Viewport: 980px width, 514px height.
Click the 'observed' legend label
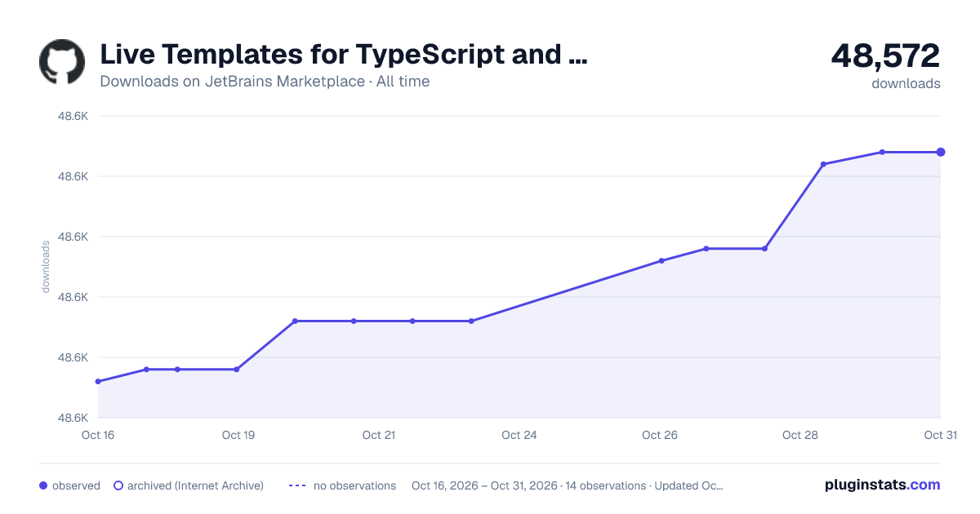76,485
